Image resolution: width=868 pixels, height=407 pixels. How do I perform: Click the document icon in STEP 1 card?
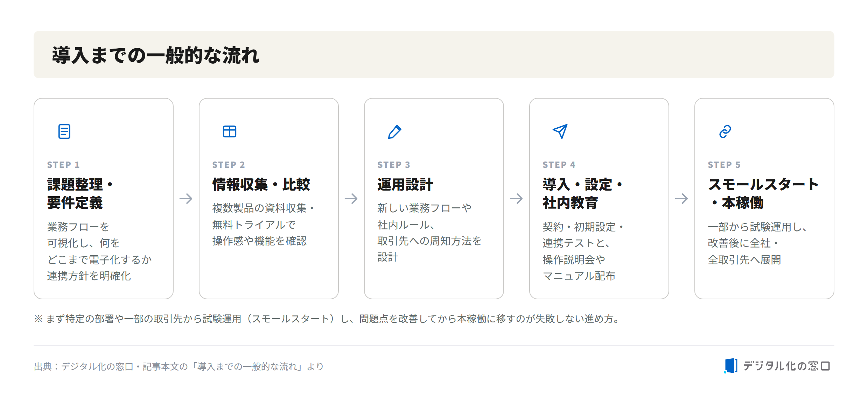[x=64, y=131]
